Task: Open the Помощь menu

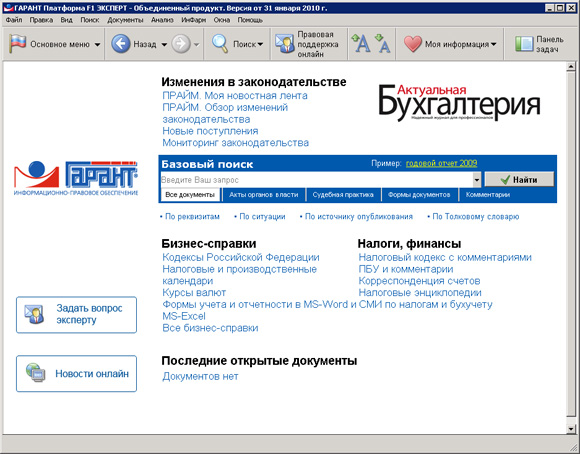Action: pos(250,20)
